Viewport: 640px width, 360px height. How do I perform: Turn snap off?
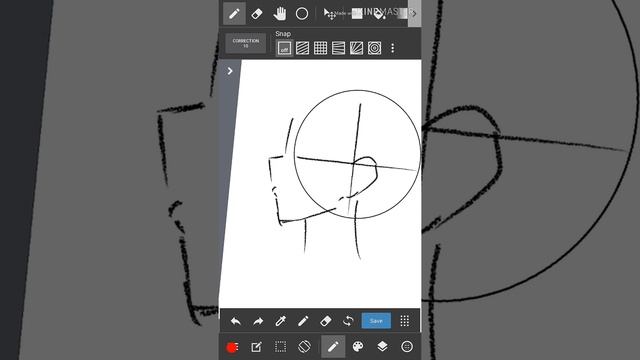pyautogui.click(x=284, y=48)
